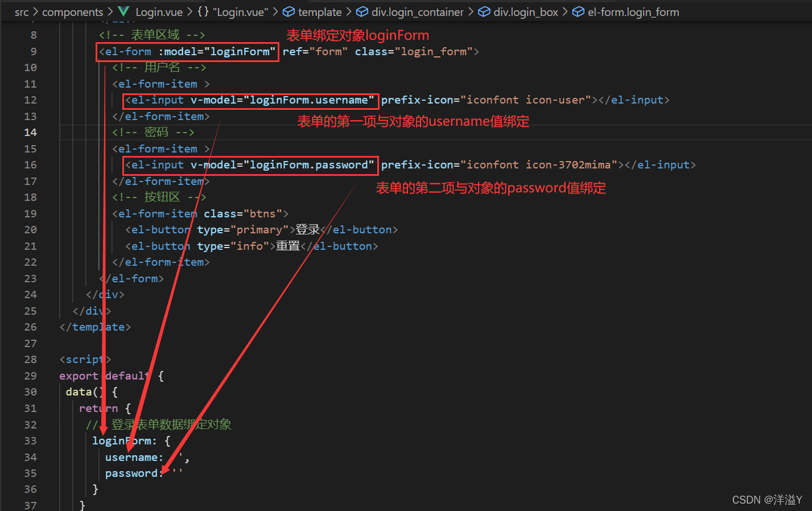Click the prefix-icon="iconfont icon-3702mima" attribute

tap(499, 164)
